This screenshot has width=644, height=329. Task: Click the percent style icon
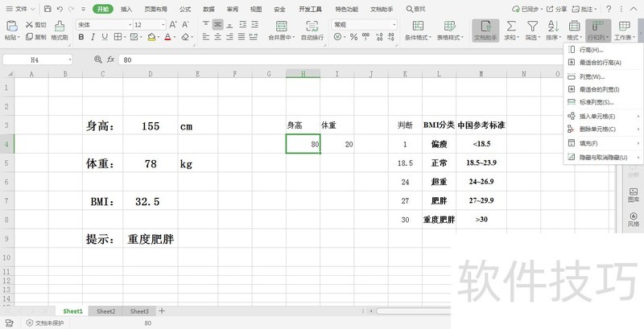coord(353,37)
